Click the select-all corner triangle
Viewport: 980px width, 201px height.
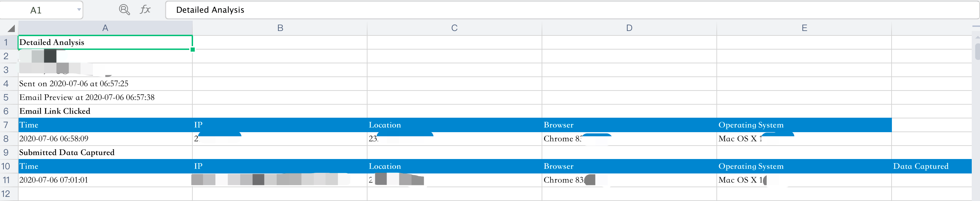click(x=11, y=28)
